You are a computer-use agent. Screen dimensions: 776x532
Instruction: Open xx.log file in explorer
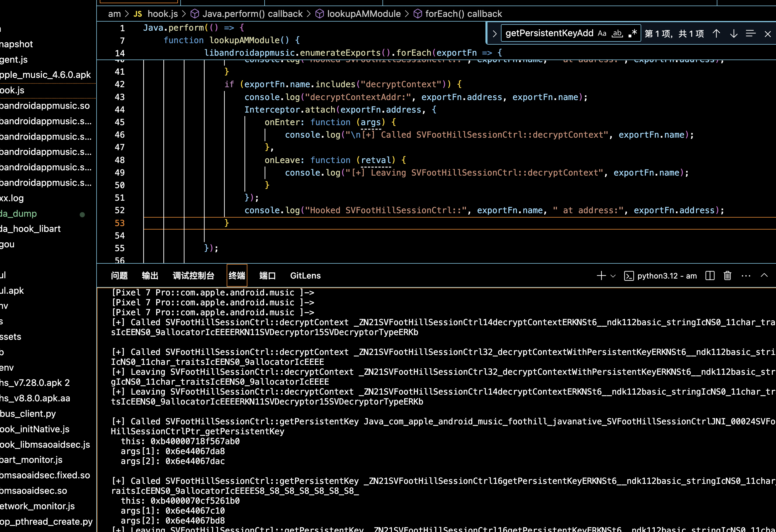point(12,198)
